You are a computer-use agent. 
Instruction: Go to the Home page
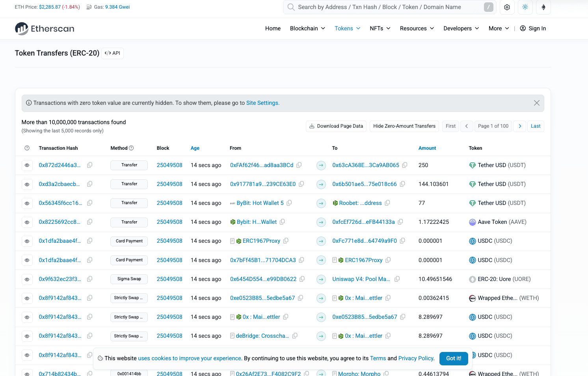[273, 28]
